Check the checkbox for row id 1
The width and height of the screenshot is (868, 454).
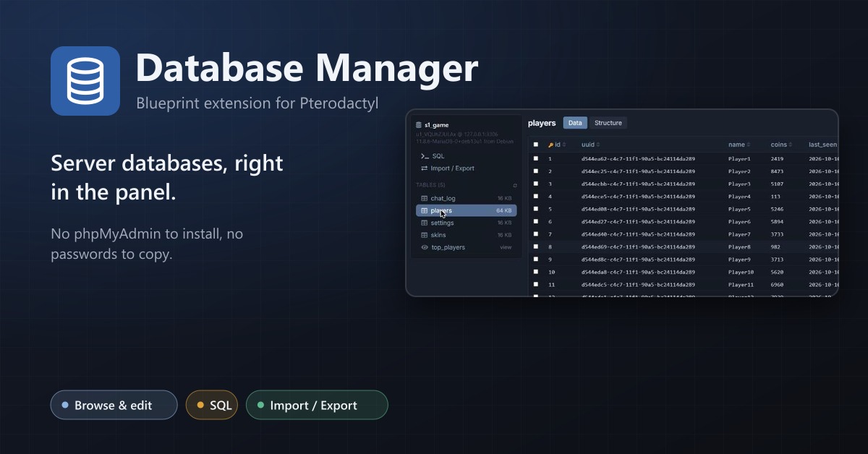[536, 158]
